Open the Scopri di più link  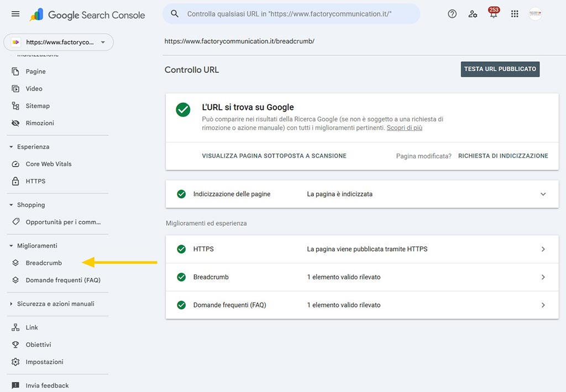pyautogui.click(x=404, y=128)
